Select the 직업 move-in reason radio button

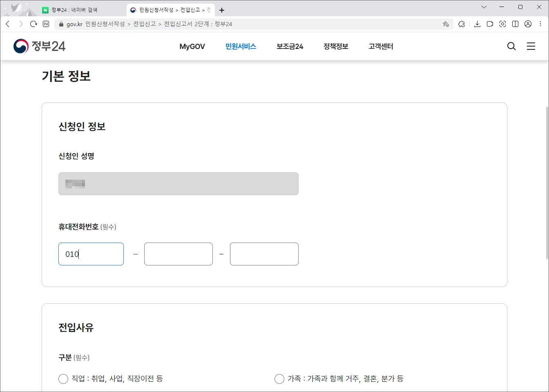pyautogui.click(x=63, y=379)
